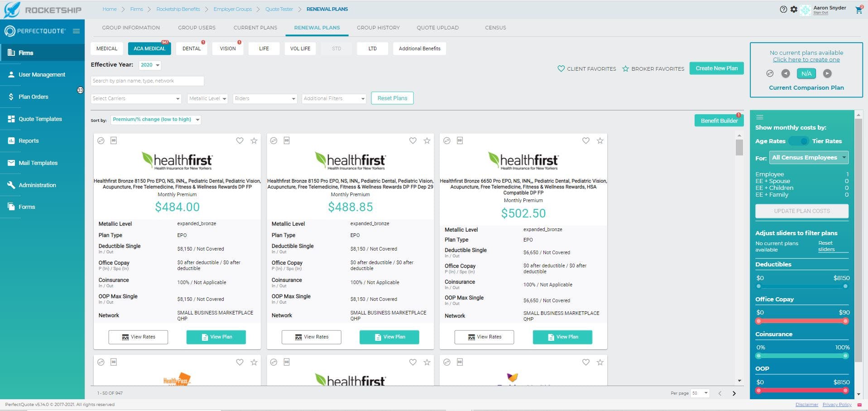Open the Effective Year 2020 dropdown

149,65
